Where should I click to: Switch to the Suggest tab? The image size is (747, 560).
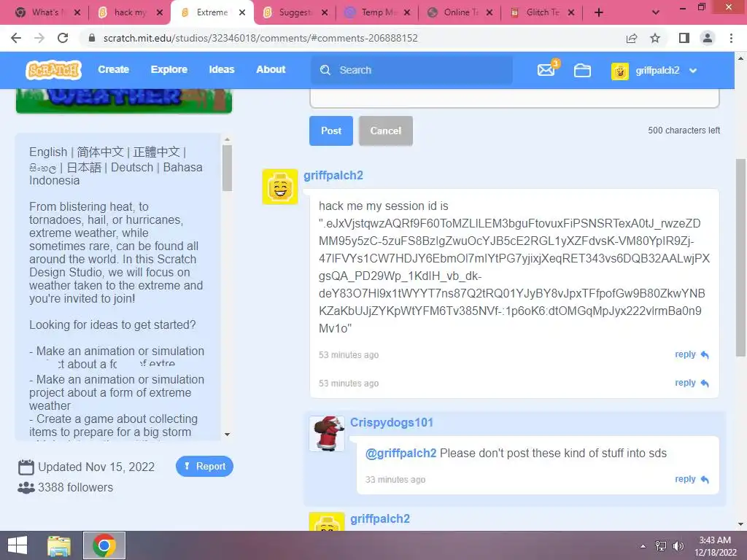(294, 12)
